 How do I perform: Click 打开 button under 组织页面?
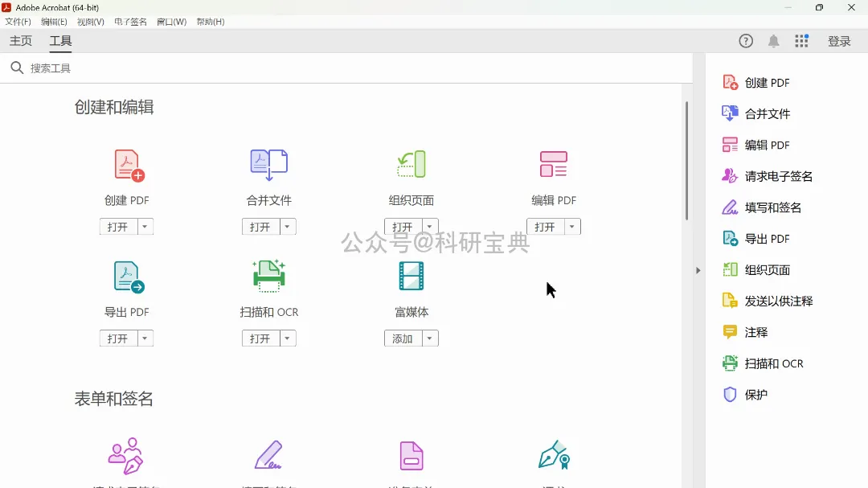point(403,227)
